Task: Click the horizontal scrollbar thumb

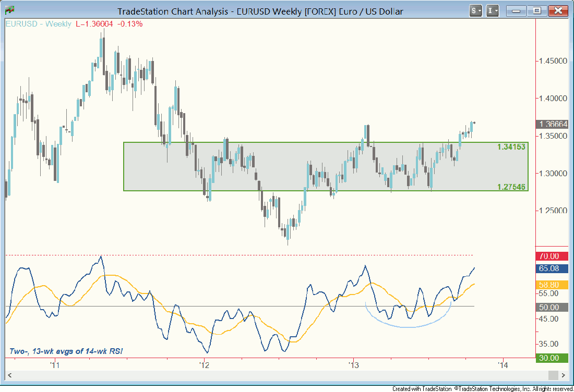Action: click(x=552, y=375)
